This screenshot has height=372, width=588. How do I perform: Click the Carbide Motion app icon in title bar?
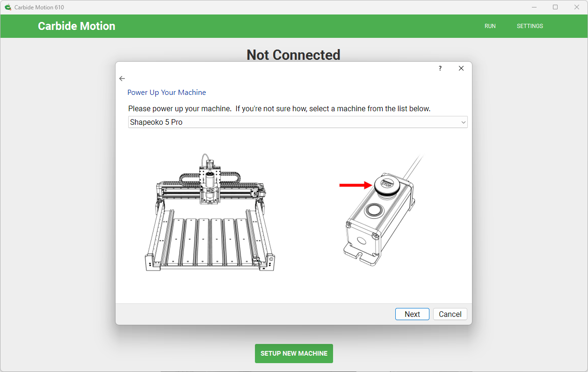tap(8, 7)
